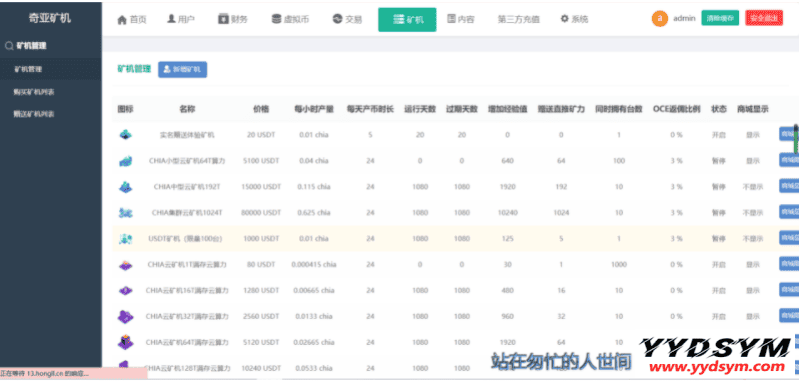The width and height of the screenshot is (802, 381).
Task: Click icon of CHIA云矿机16T满存云算力 row
Action: point(125,290)
